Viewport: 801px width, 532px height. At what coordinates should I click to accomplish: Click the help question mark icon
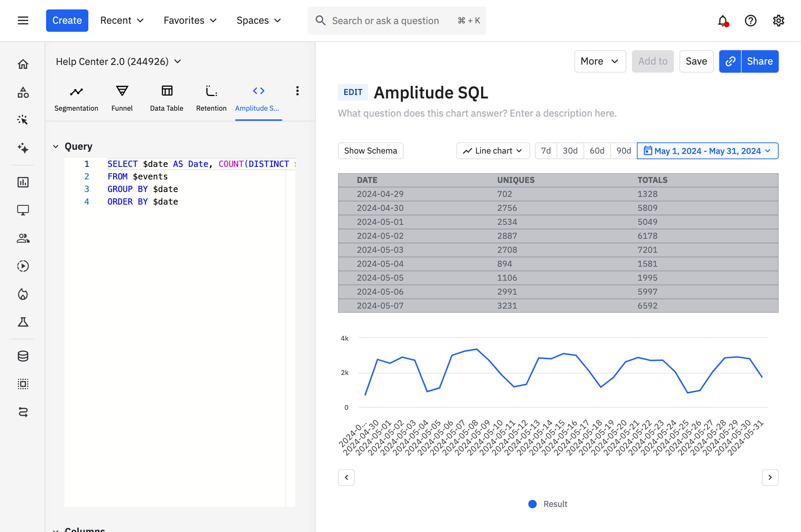tap(750, 21)
